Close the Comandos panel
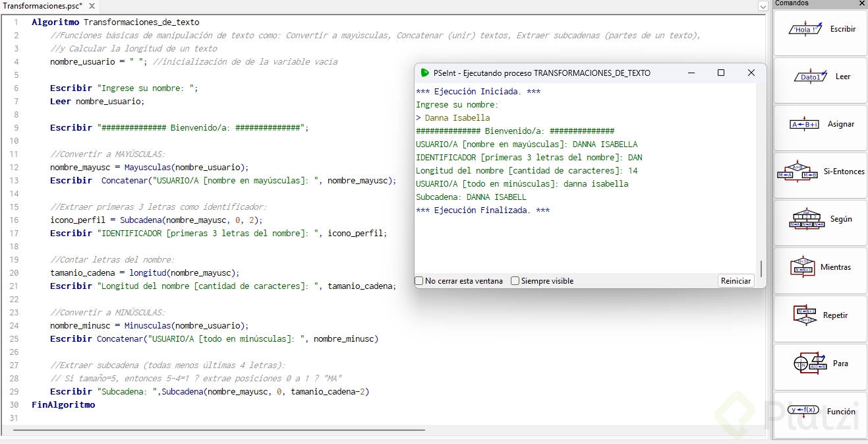 (x=862, y=3)
